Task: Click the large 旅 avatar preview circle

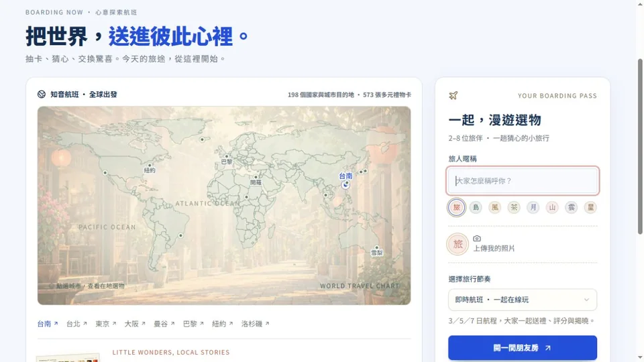Action: pos(457,244)
